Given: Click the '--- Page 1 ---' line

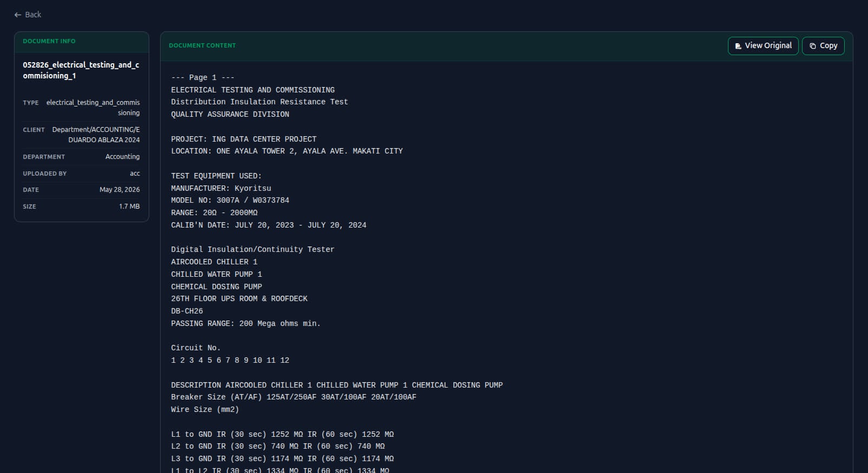Looking at the screenshot, I should pos(203,77).
